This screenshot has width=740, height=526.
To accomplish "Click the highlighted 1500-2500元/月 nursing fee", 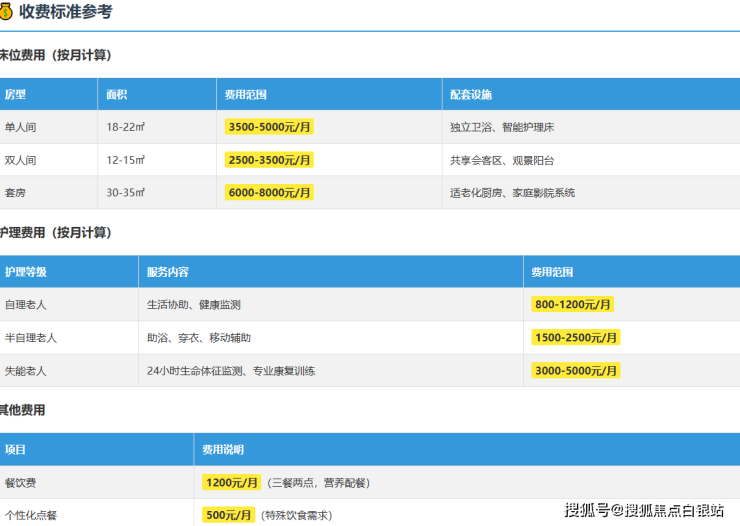I will pyautogui.click(x=576, y=338).
